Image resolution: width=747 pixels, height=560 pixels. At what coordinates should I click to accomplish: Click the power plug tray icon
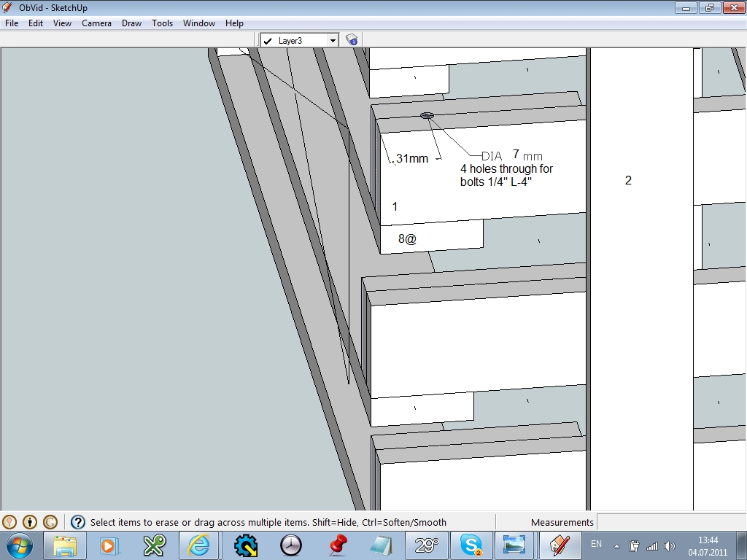[x=634, y=546]
